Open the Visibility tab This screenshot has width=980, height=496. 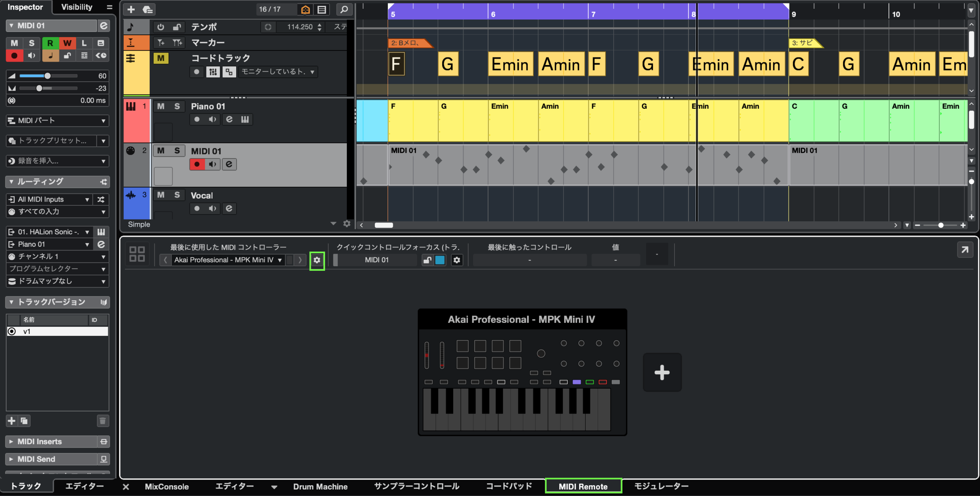77,7
